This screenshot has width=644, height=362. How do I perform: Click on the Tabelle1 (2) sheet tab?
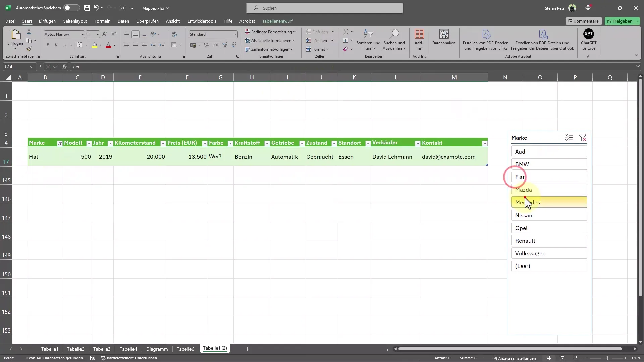[215, 349]
